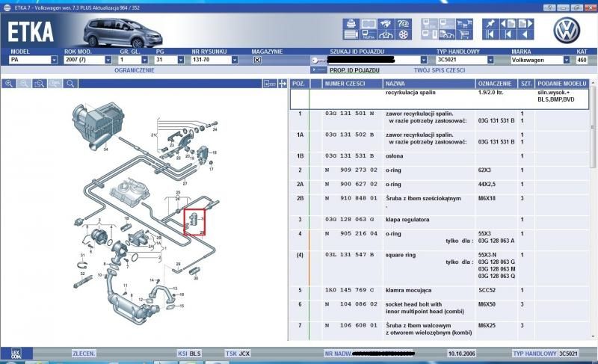This screenshot has height=364, width=598.
Task: Select part number N 106 608 01
Action: 351,325
